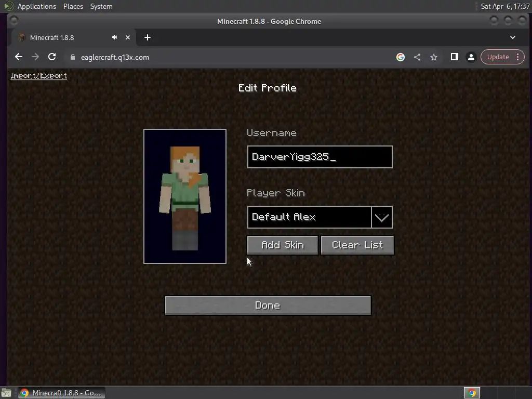Image resolution: width=532 pixels, height=399 pixels.
Task: Click the Minecraft taskbar window entry
Action: tap(61, 393)
